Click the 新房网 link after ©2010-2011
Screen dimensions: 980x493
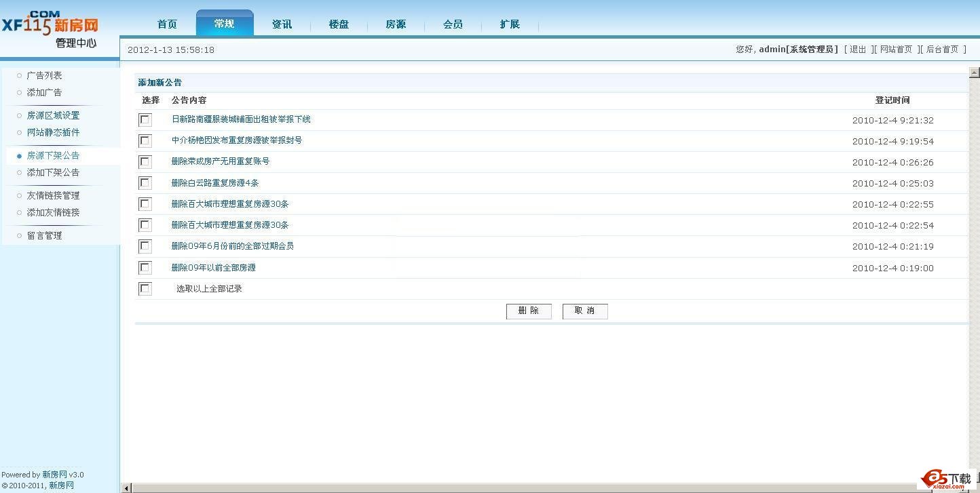click(61, 486)
